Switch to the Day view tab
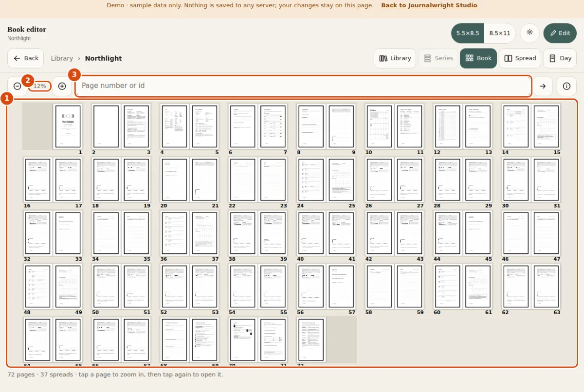This screenshot has width=584, height=392. [560, 58]
